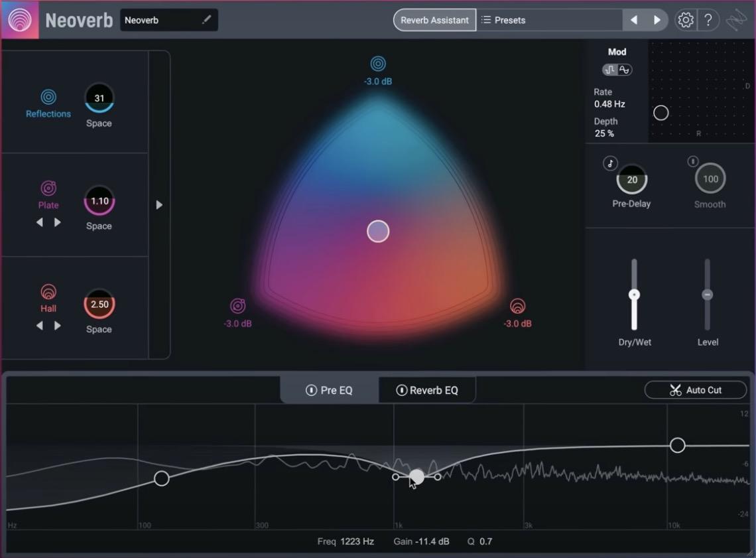Click left Q handle of selected node
This screenshot has height=558, width=756.
click(x=395, y=477)
